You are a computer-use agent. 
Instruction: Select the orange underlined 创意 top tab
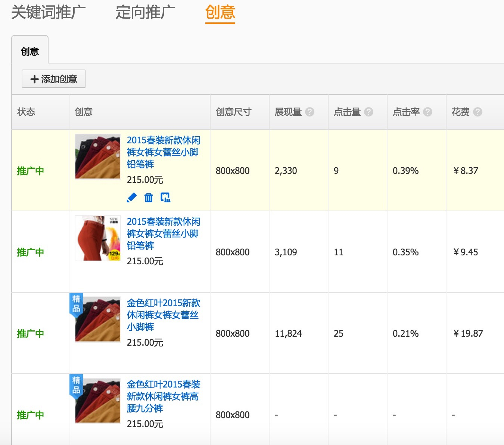coord(220,12)
